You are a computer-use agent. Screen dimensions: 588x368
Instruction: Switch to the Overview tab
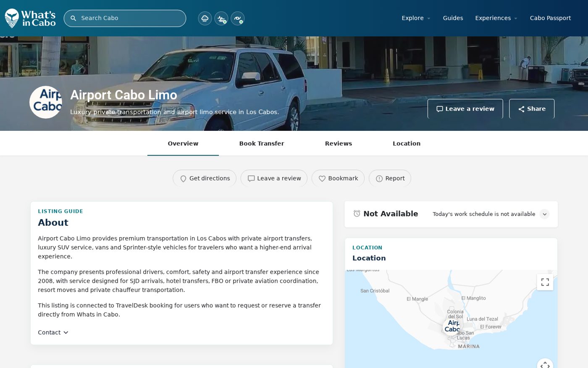coord(183,143)
